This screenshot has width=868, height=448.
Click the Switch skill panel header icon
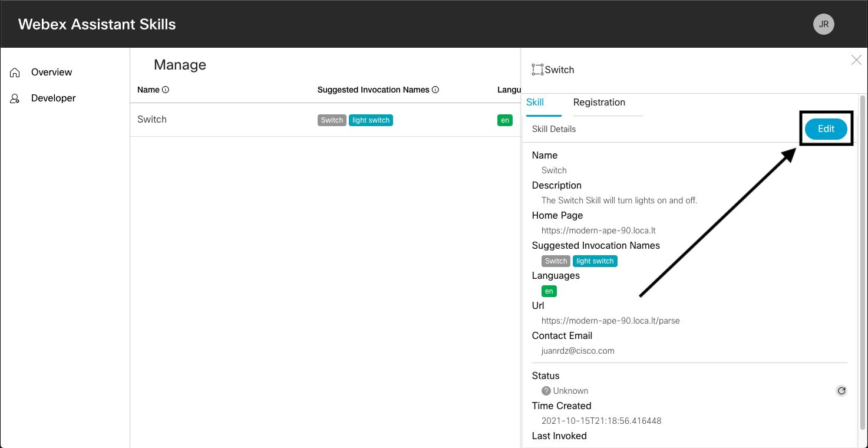[x=537, y=70]
